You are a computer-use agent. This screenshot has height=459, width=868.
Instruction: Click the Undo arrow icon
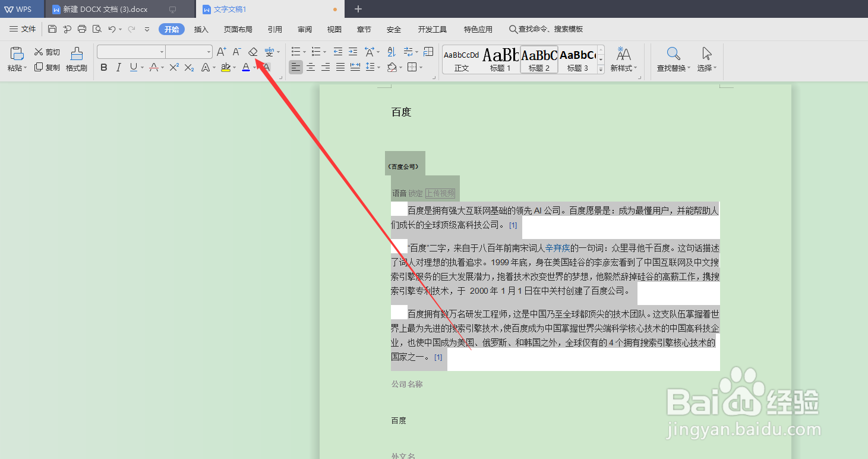pyautogui.click(x=112, y=29)
